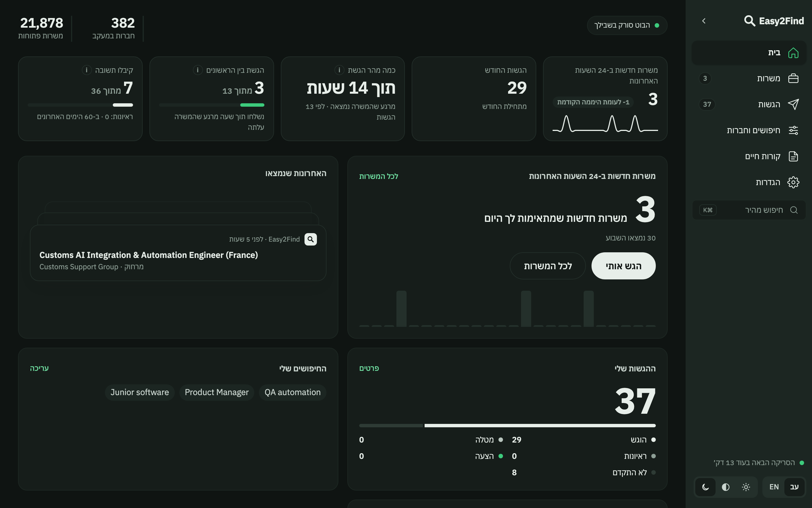Click the 382 חברות במעקב counter
812x508 pixels.
113,28
